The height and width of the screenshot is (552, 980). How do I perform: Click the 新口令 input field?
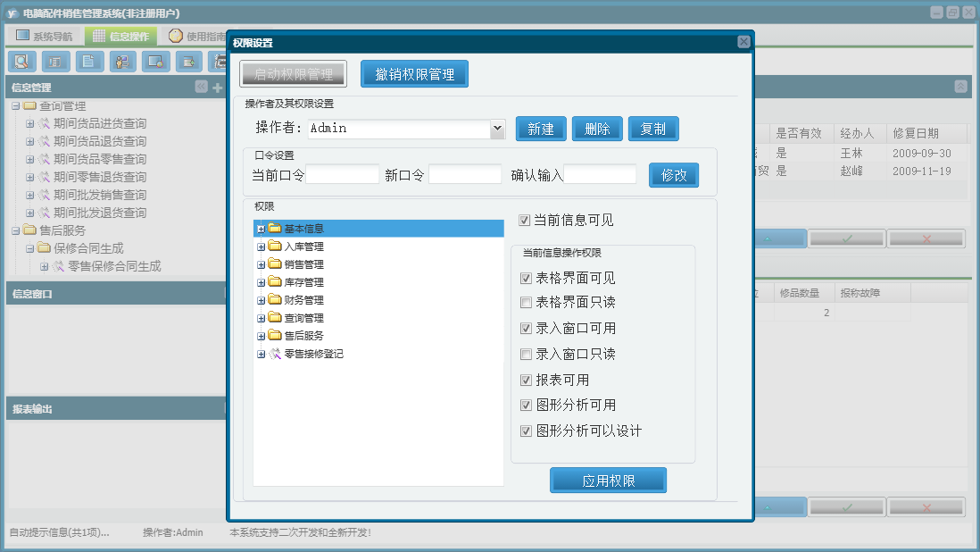465,175
